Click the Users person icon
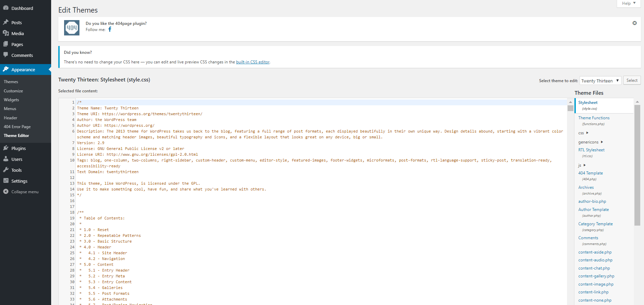Viewport: 644px width, 305px height. pyautogui.click(x=6, y=159)
